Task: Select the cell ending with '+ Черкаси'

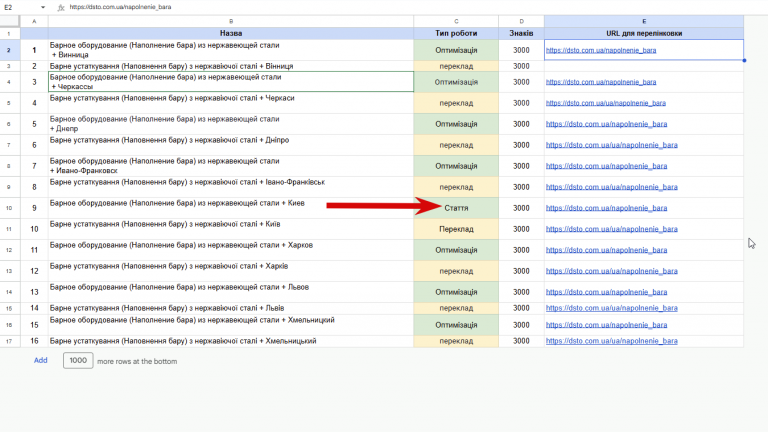Action: (x=231, y=103)
